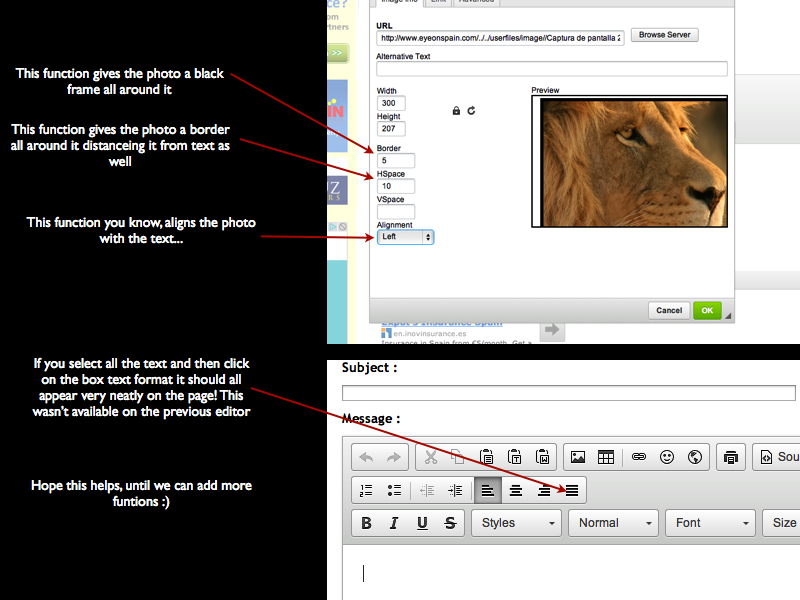Click the Print icon

click(731, 457)
